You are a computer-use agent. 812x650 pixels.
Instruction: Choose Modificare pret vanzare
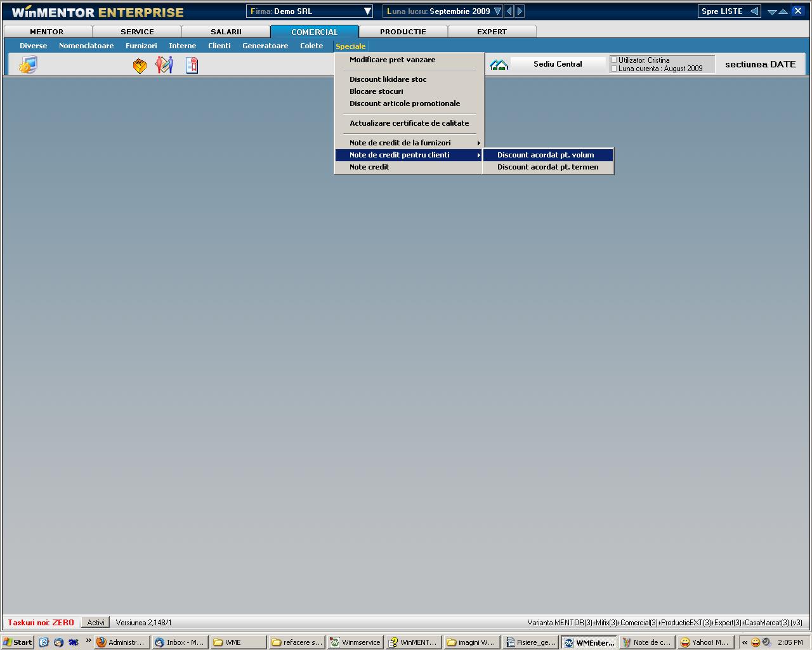coord(409,60)
